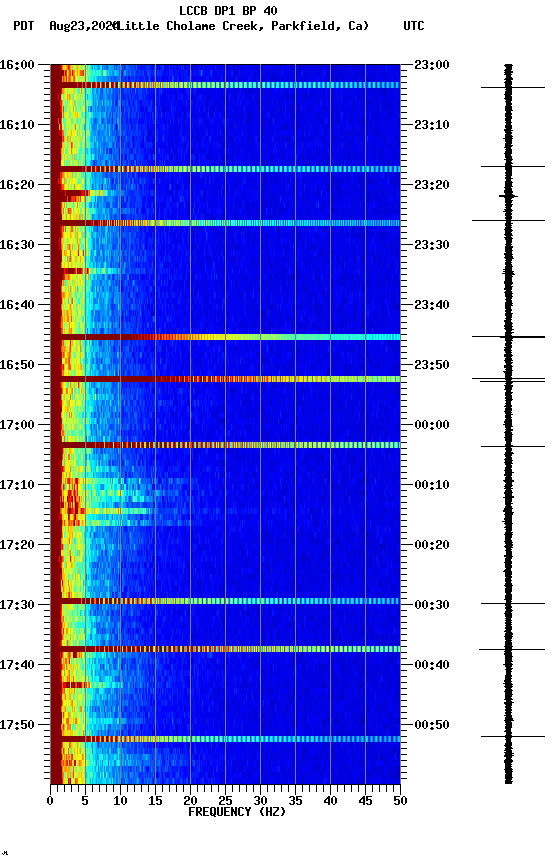Click the seismogram event tick near 00:30
This screenshot has width=552, height=864.
pyautogui.click(x=512, y=603)
